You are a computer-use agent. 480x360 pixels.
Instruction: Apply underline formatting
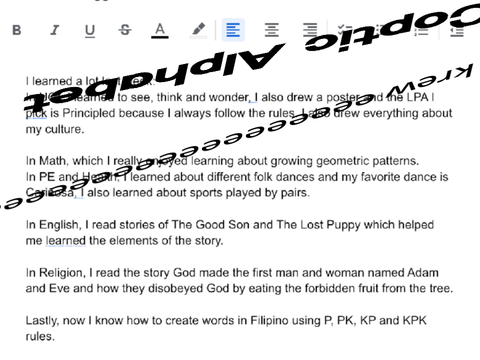pos(90,30)
